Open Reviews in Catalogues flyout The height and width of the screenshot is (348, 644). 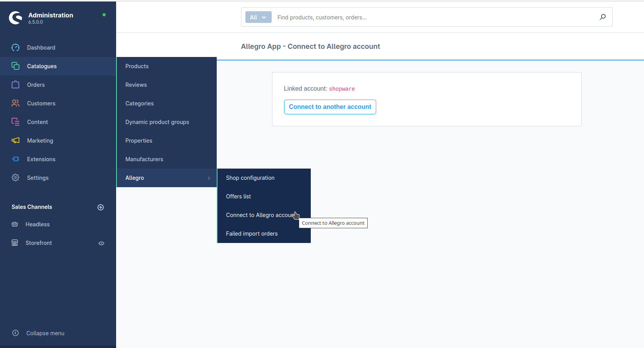167,85
